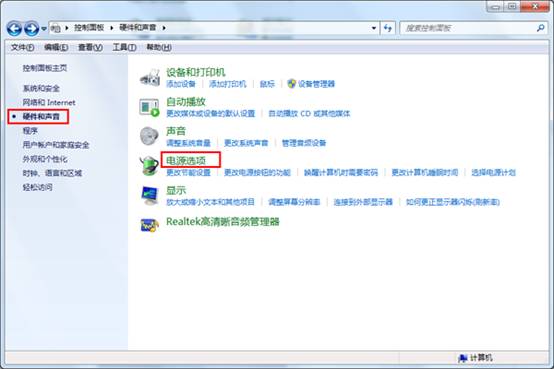The height and width of the screenshot is (369, 554).
Task: Open the 工具(T) menu
Action: [x=124, y=47]
